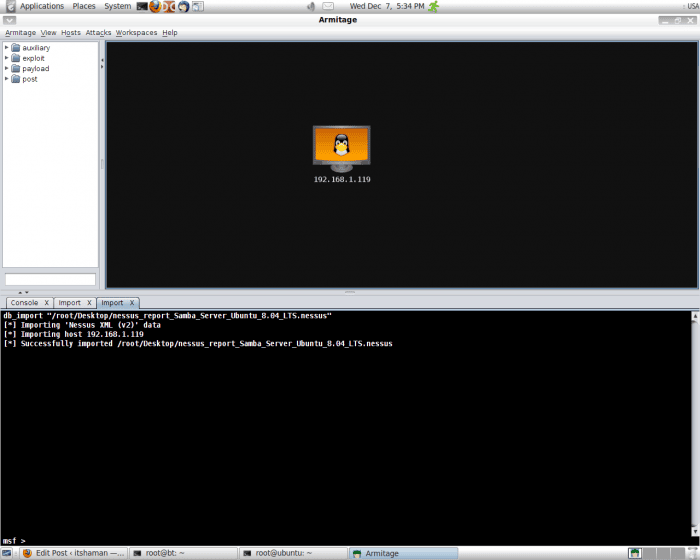Select the payload folder icon
Viewport: 700px width, 560px height.
coord(16,68)
